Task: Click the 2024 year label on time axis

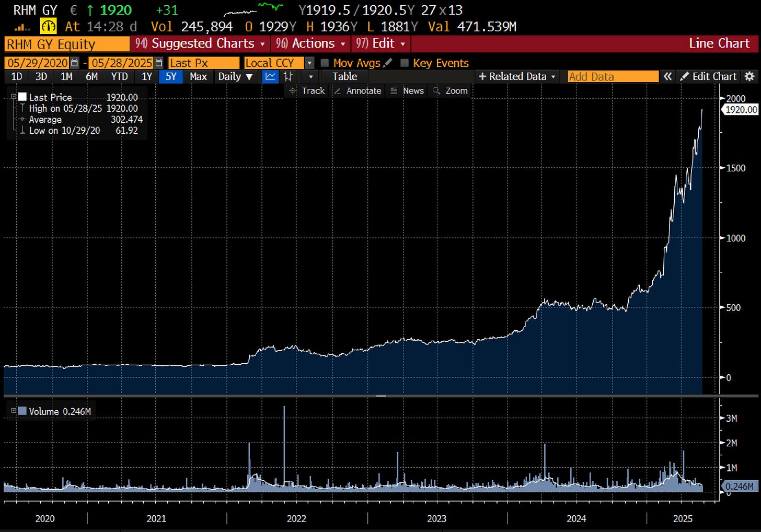Action: [x=576, y=518]
